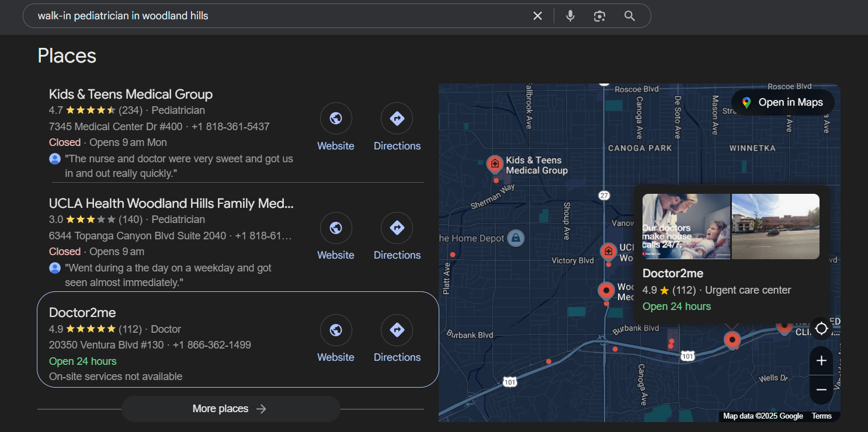Select Kids & Teens Medical Group listing title

(x=131, y=94)
